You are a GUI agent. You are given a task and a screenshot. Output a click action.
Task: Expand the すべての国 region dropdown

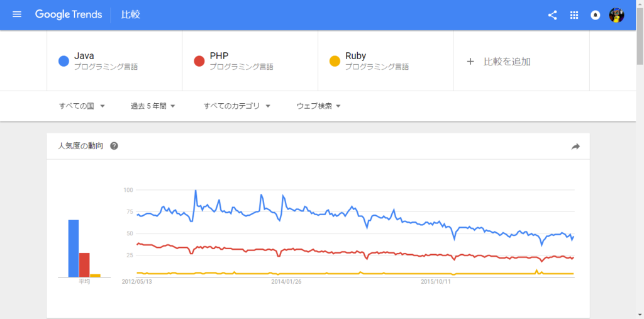click(82, 106)
